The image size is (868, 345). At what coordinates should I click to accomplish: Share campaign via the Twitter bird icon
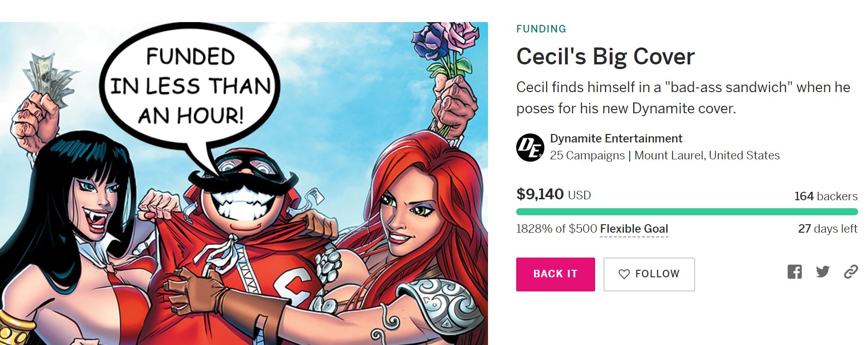pos(822,272)
